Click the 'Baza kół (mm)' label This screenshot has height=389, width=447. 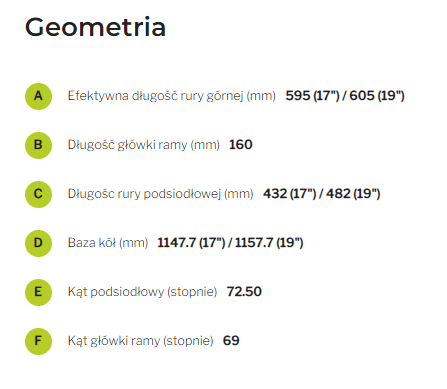coord(108,243)
